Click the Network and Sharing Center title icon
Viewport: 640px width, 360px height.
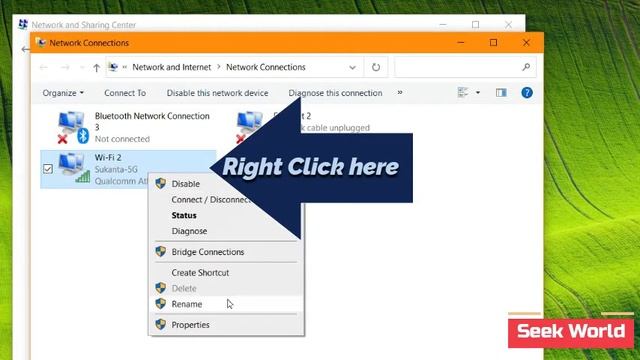[23, 24]
